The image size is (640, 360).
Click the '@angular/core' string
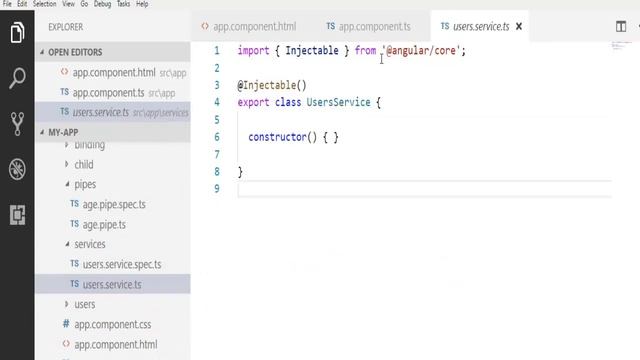pyautogui.click(x=420, y=51)
